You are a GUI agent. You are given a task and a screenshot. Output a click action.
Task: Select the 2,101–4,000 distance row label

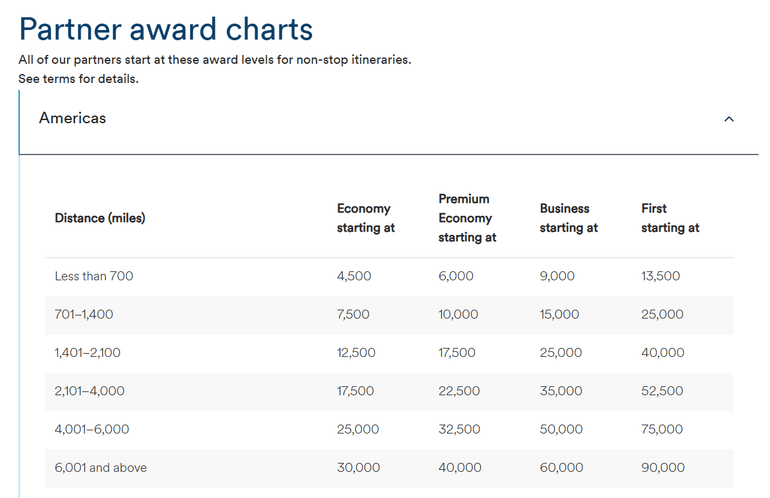click(90, 391)
